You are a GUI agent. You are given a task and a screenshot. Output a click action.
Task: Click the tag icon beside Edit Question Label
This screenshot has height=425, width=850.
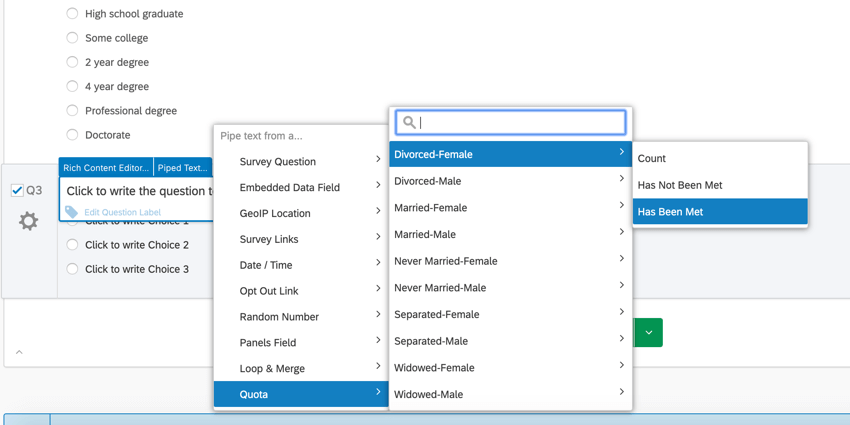pyautogui.click(x=72, y=212)
